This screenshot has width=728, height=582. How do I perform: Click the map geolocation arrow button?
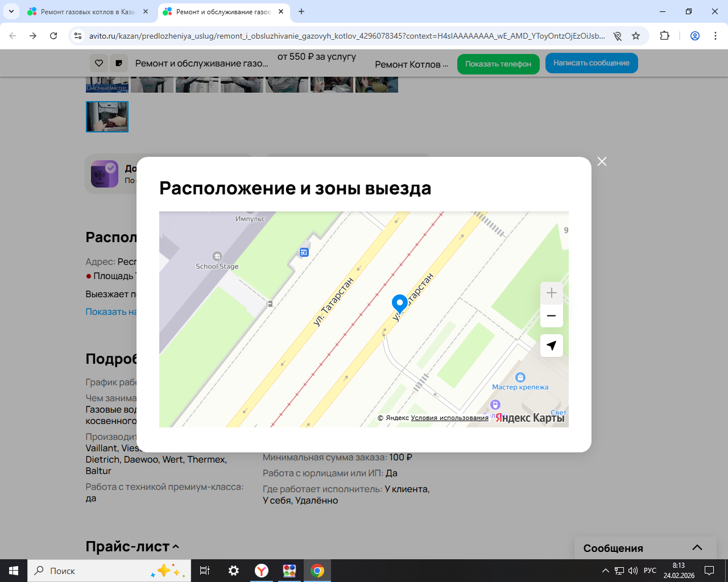[x=551, y=346]
